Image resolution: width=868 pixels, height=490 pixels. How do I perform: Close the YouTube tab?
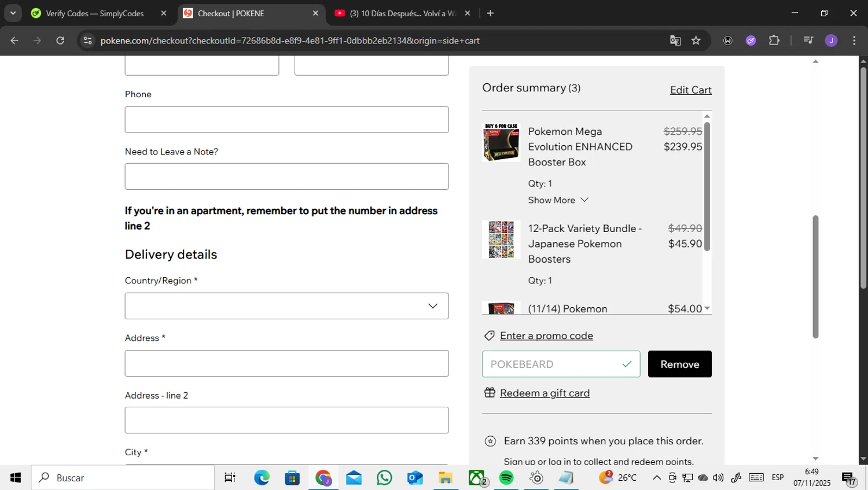point(468,13)
